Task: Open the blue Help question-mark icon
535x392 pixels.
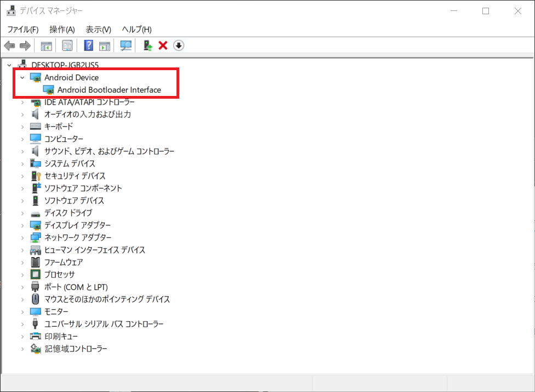Action: (89, 46)
